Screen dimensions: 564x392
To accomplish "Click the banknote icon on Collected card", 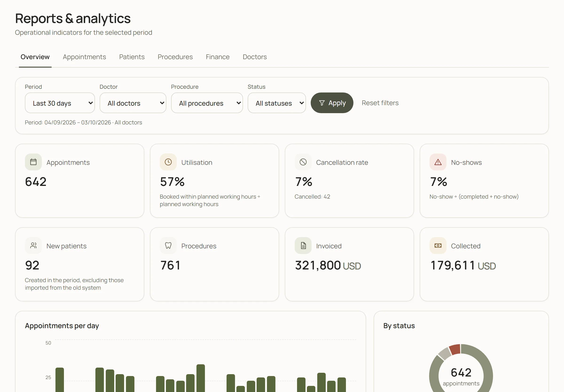I will (x=438, y=246).
